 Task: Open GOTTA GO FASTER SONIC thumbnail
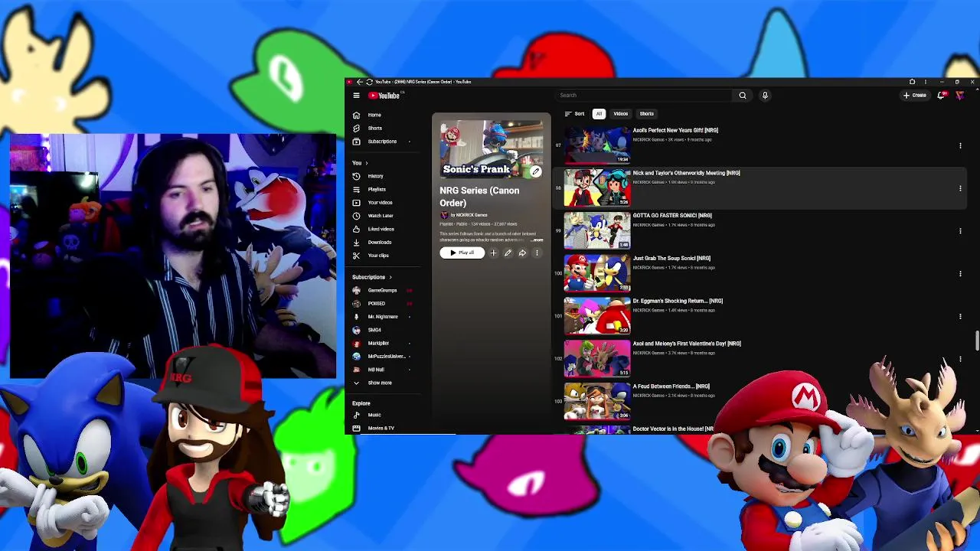coord(597,230)
